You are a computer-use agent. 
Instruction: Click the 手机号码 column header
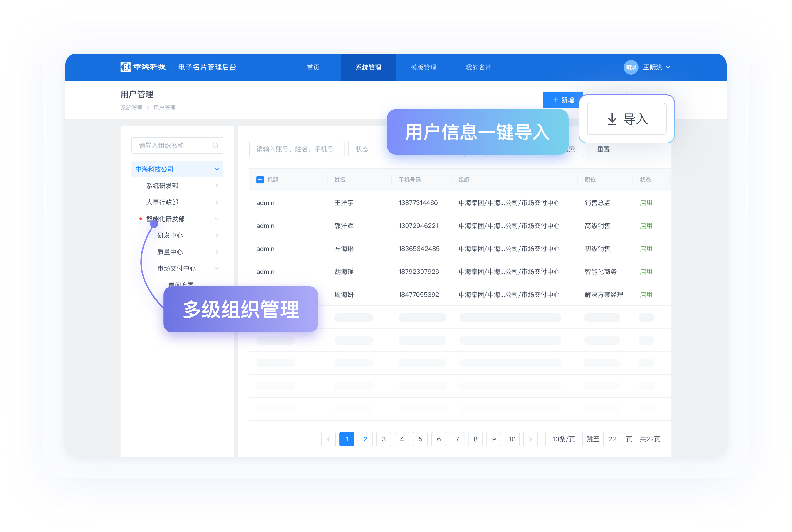409,180
